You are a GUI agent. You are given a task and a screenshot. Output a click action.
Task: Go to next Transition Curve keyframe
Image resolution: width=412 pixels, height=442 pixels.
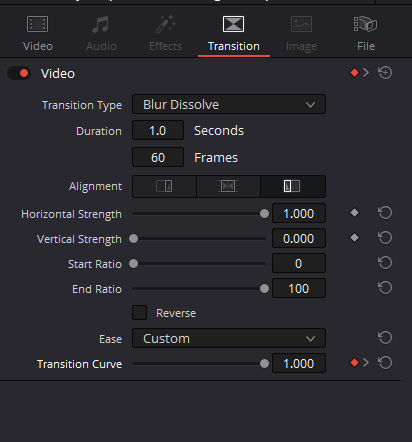(x=366, y=363)
